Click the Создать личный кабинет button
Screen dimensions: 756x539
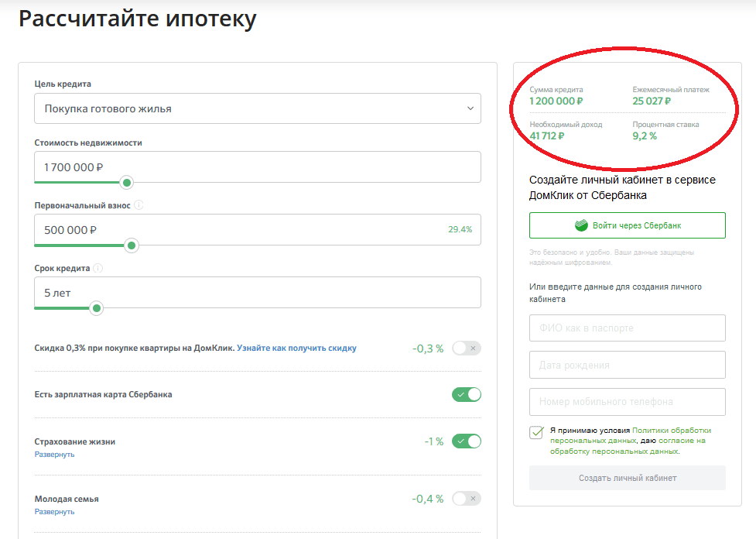click(x=628, y=478)
